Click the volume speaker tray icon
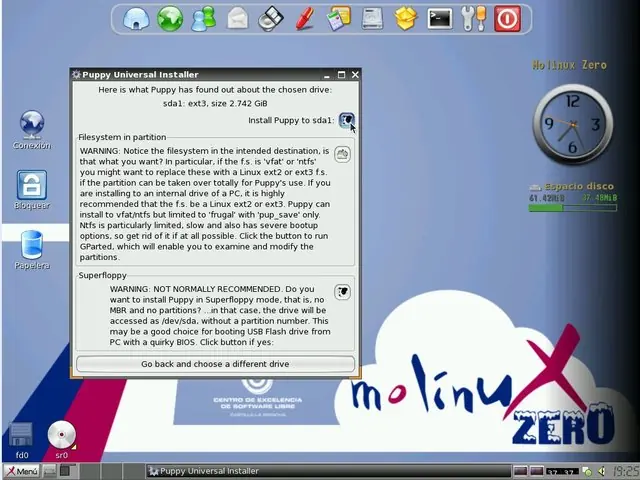The width and height of the screenshot is (640, 480). (x=601, y=471)
